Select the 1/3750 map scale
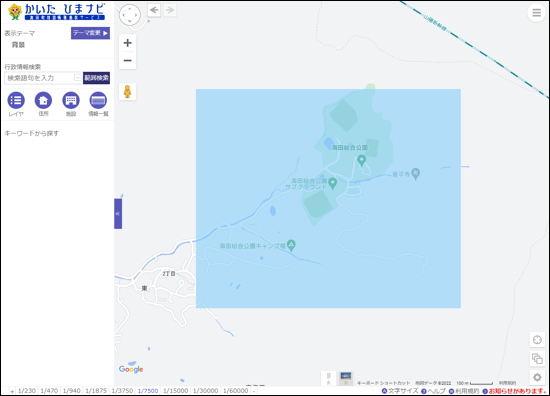This screenshot has height=396, width=550. tap(122, 391)
